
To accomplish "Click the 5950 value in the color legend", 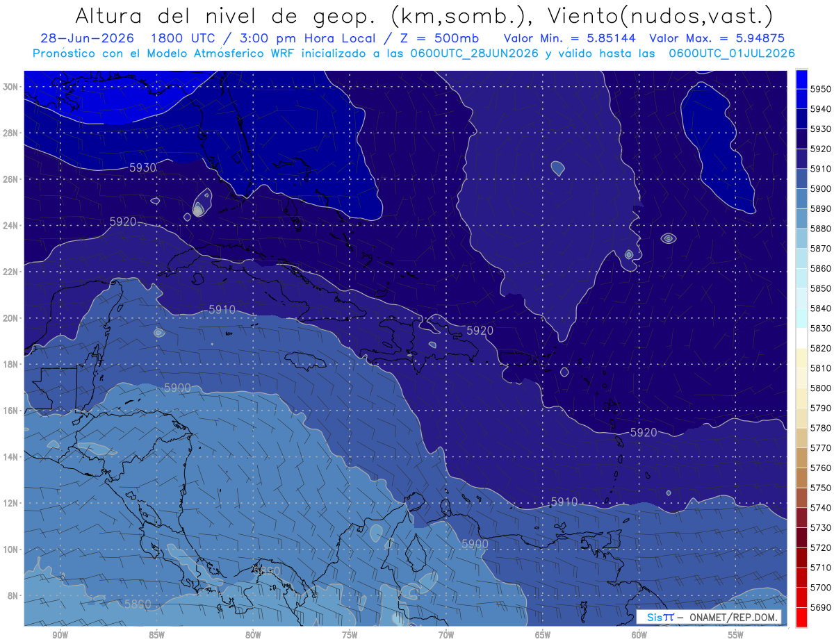I will pos(820,89).
